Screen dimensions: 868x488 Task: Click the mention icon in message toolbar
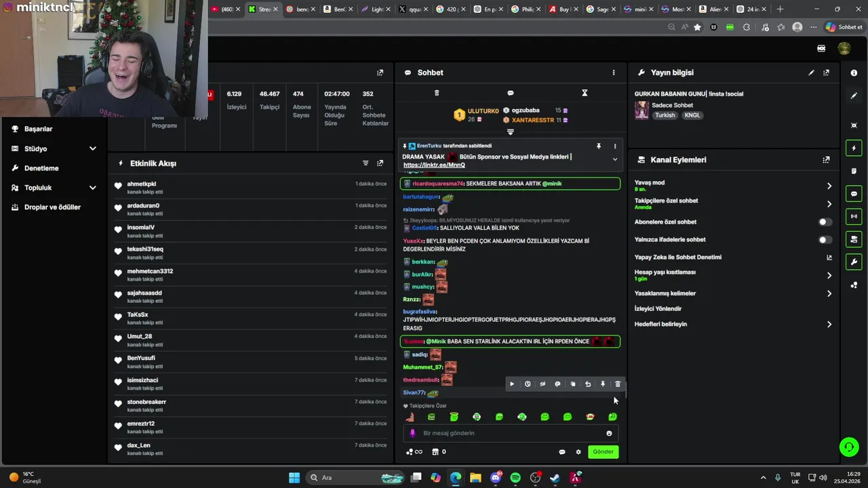click(557, 384)
